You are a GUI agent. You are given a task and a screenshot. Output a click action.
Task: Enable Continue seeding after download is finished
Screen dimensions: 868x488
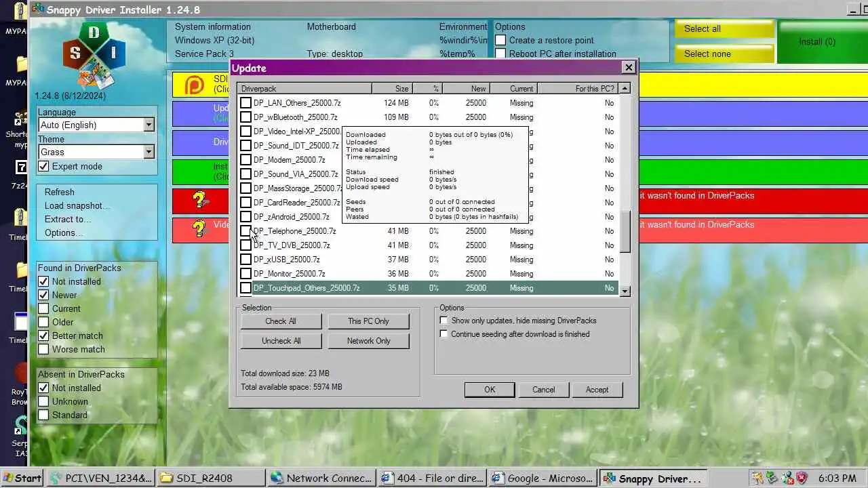[443, 334]
